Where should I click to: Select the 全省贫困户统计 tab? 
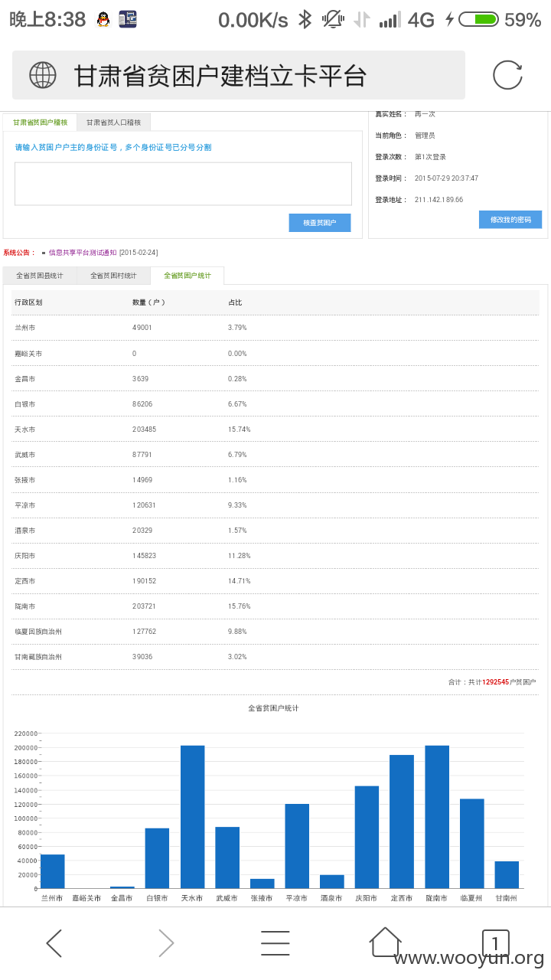tap(187, 276)
